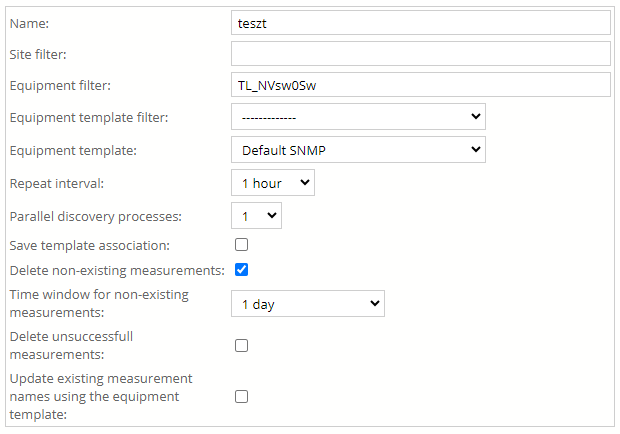Expand the Default SNMP equipment template dropdown
The image size is (620, 434).
pyautogui.click(x=358, y=150)
